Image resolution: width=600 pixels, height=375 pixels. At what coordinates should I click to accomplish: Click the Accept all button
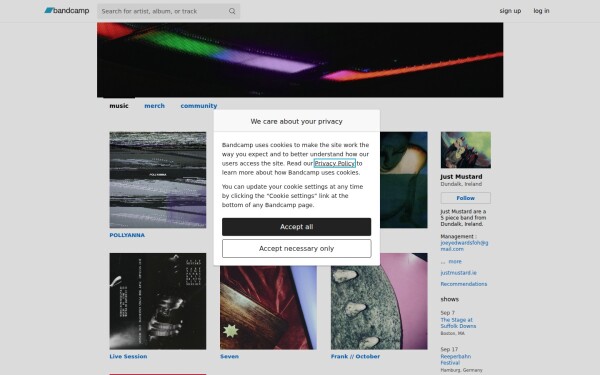coord(297,227)
